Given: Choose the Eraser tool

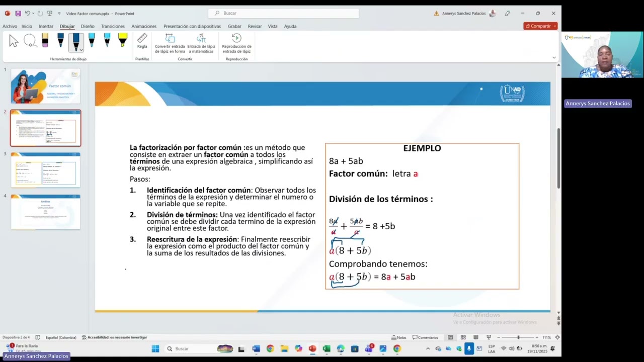Looking at the screenshot, I should [x=45, y=41].
